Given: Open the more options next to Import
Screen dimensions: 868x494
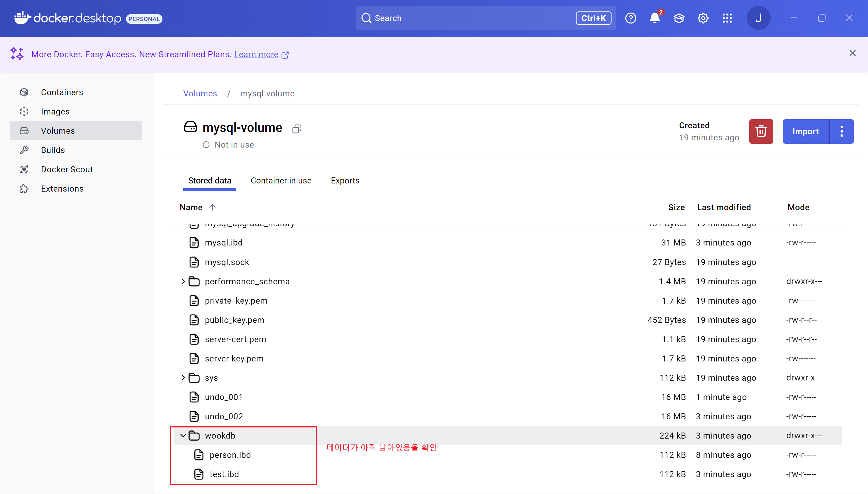Looking at the screenshot, I should (x=841, y=131).
